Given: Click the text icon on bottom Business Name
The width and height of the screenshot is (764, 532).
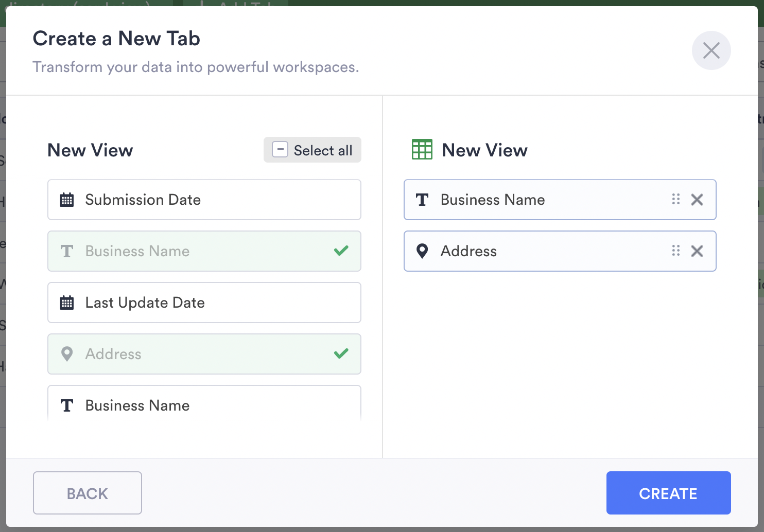Looking at the screenshot, I should (67, 405).
